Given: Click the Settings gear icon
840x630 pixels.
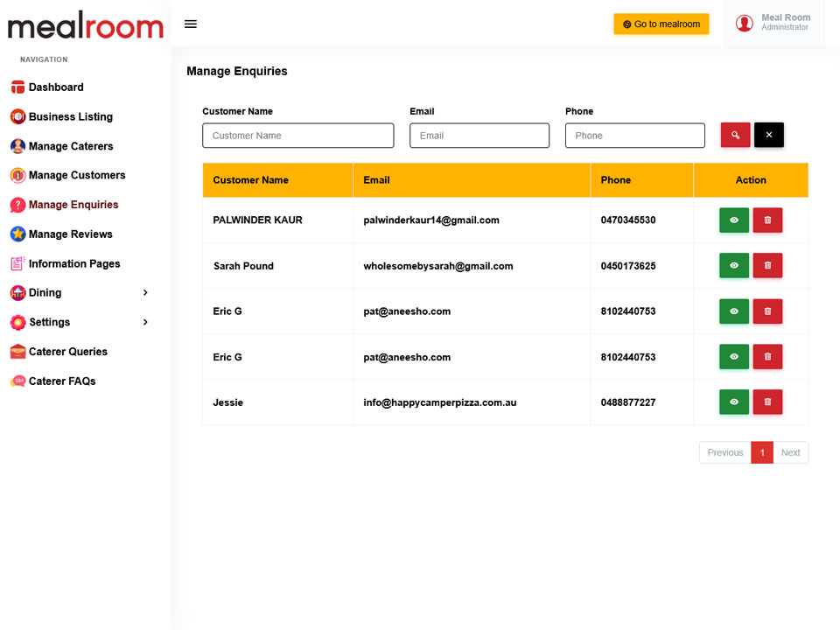Looking at the screenshot, I should (17, 322).
